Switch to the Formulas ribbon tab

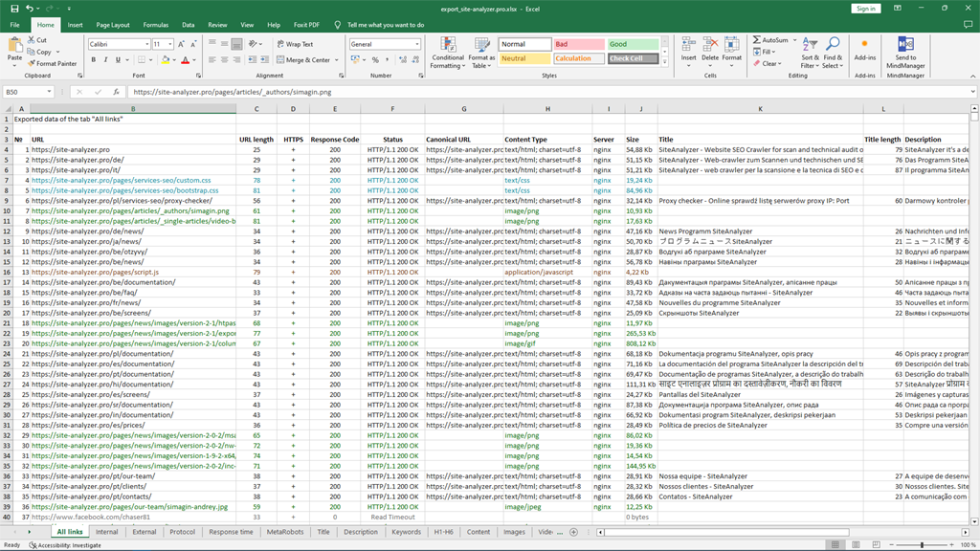pyautogui.click(x=156, y=25)
